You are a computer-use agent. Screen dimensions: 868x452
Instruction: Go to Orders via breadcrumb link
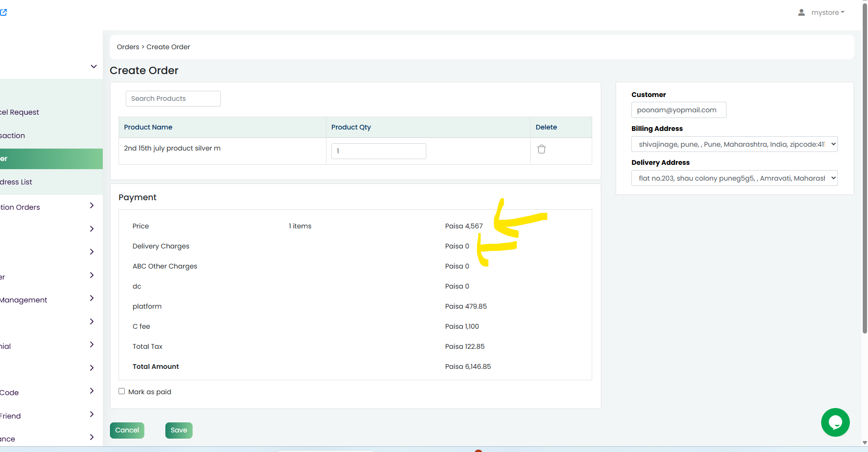(128, 47)
